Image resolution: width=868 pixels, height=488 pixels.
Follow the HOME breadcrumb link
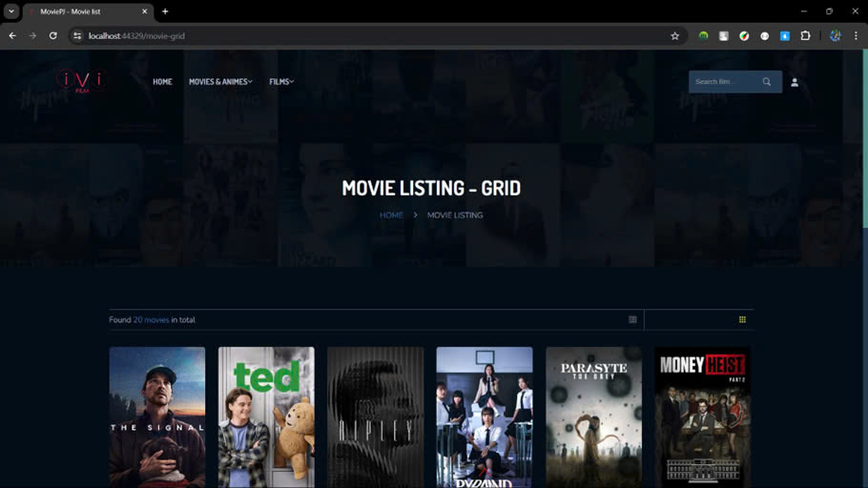391,215
